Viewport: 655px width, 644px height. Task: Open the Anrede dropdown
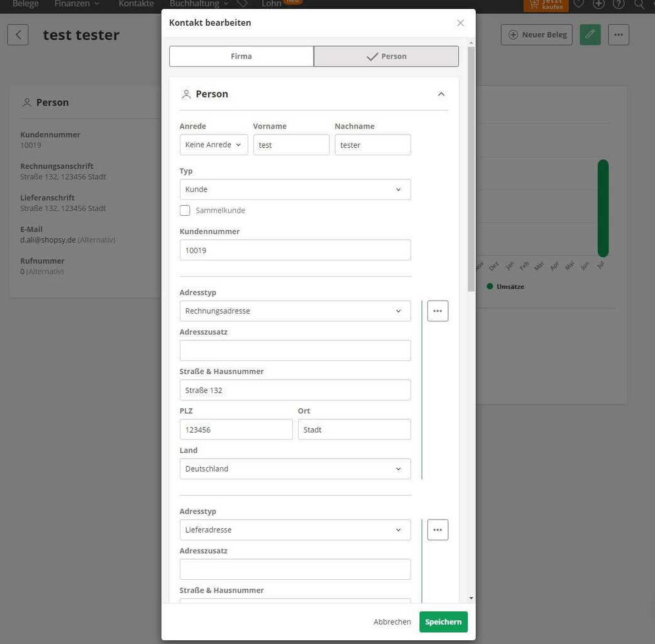coord(214,145)
